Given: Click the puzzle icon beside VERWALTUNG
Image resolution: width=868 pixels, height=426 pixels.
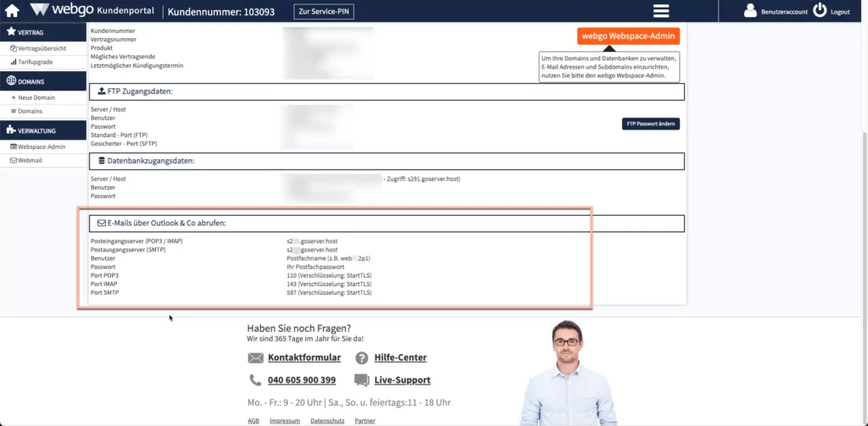Looking at the screenshot, I should pyautogui.click(x=11, y=130).
